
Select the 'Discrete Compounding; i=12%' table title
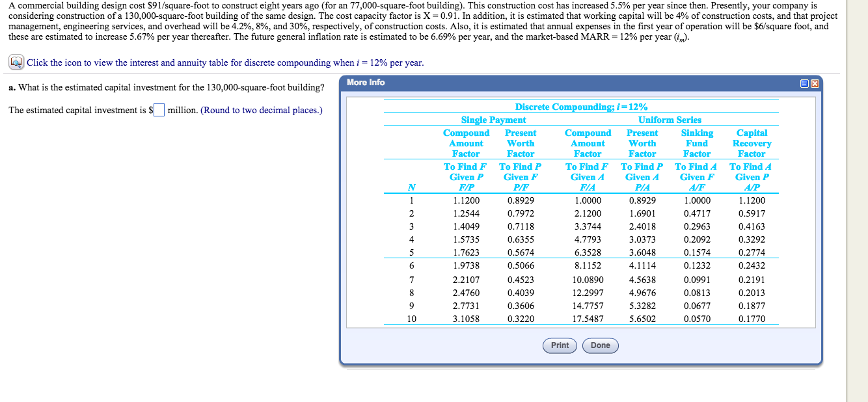(581, 107)
